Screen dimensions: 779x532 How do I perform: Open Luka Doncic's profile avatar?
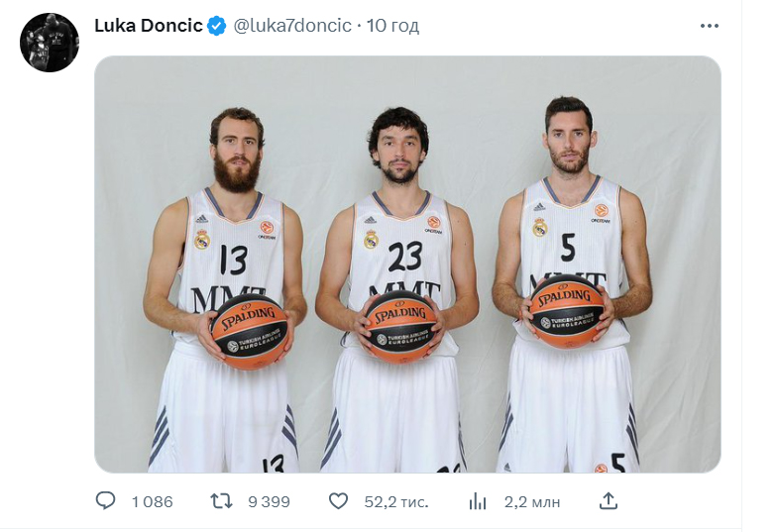tap(49, 43)
